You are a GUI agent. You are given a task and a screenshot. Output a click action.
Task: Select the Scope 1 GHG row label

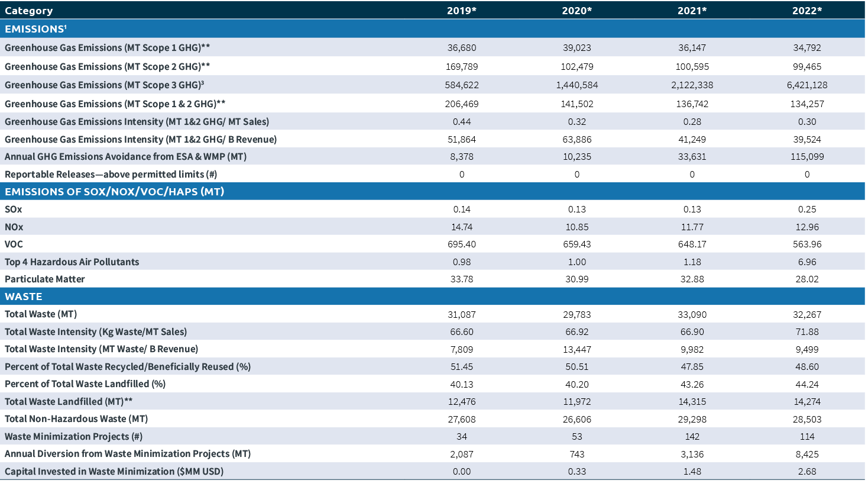coord(107,48)
